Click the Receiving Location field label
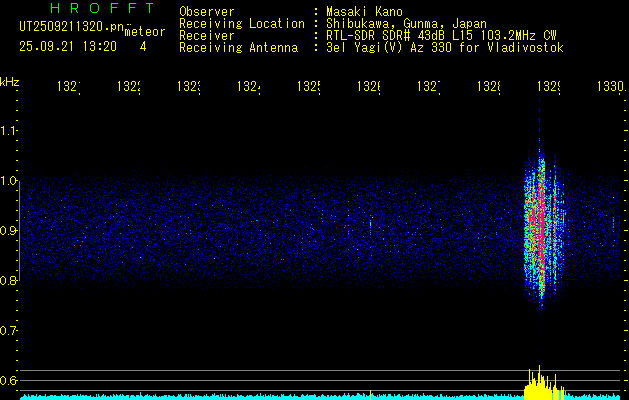The width and height of the screenshot is (629, 400). [242, 23]
